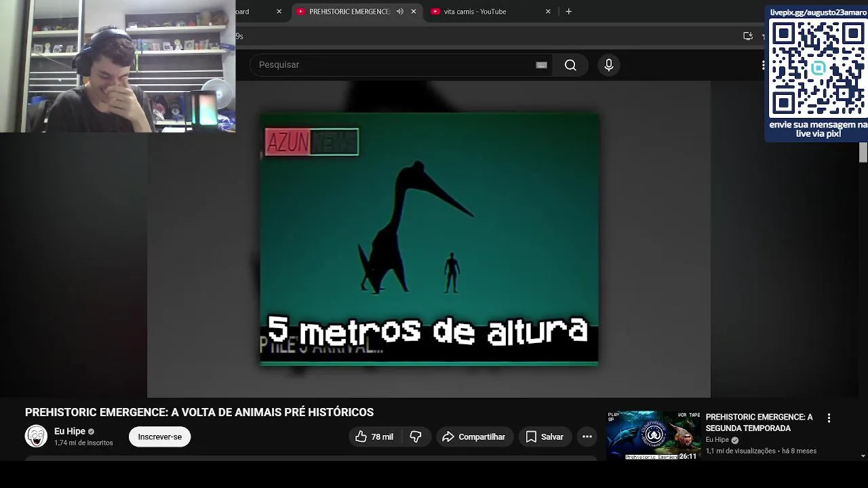
Task: Open the Eu Hipe channel avatar
Action: point(36,436)
